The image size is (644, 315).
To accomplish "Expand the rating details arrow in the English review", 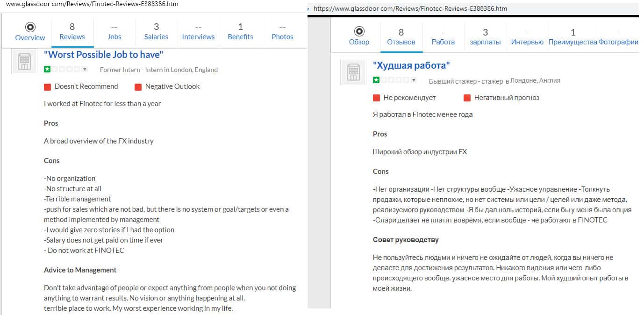I will (85, 69).
